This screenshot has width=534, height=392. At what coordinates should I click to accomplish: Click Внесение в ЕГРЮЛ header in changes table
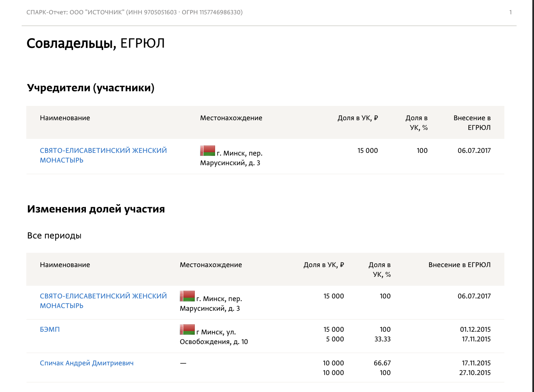459,265
